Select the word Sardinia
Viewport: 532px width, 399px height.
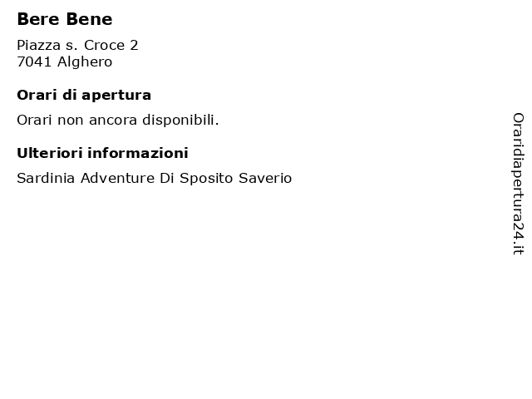tap(46, 178)
